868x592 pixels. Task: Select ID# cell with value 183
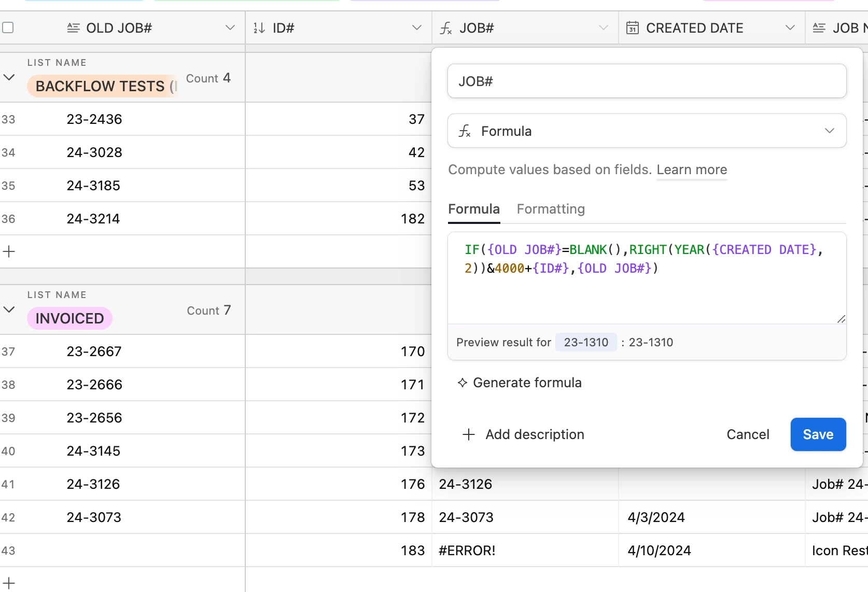click(x=339, y=551)
